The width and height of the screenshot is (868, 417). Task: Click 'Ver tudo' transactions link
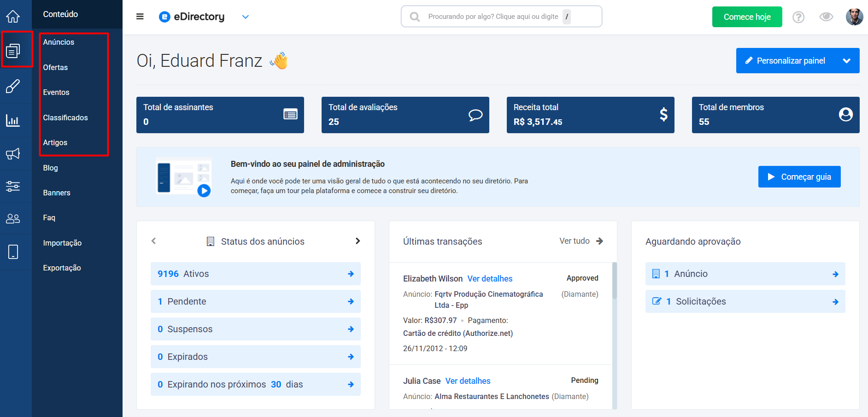click(x=575, y=241)
